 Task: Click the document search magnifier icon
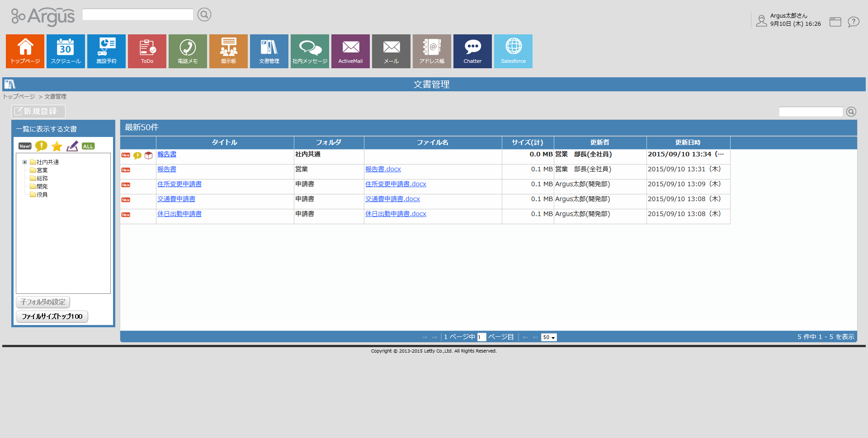851,112
